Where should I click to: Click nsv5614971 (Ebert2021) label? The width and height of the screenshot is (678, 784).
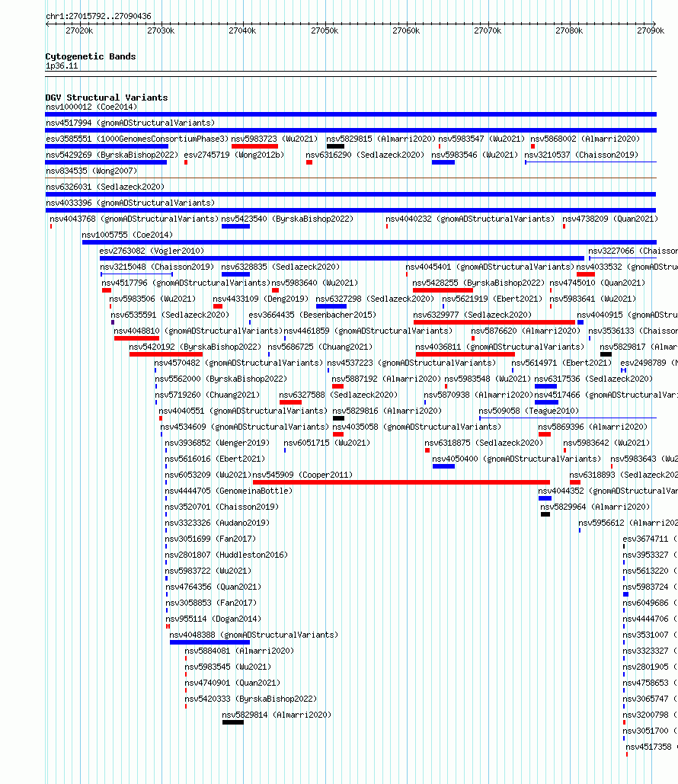(561, 363)
